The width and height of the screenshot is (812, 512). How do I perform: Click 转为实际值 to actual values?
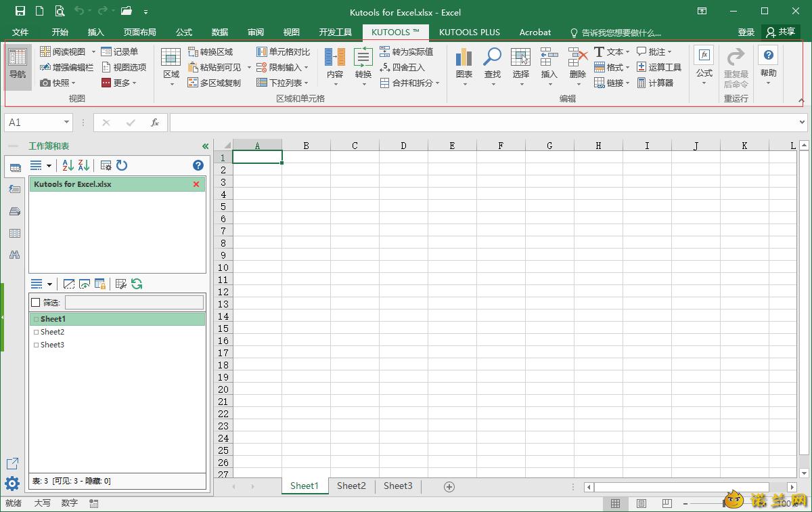click(406, 51)
